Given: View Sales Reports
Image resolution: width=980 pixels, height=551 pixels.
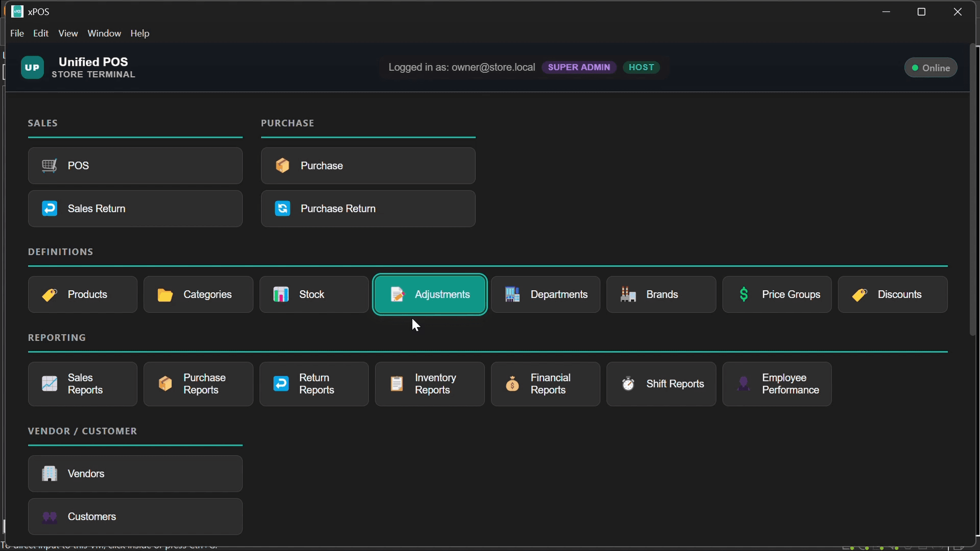Looking at the screenshot, I should 83,384.
